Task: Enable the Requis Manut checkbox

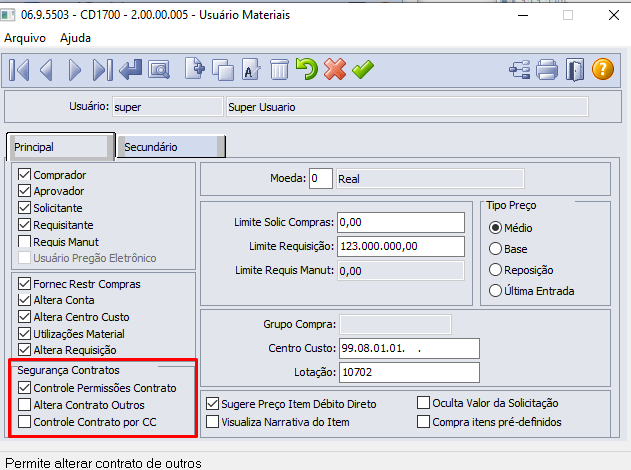Action: click(x=25, y=241)
